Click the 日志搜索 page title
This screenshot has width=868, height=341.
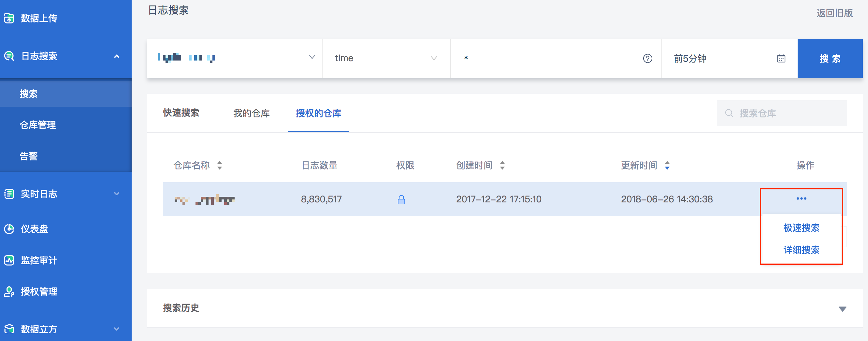pyautogui.click(x=168, y=10)
